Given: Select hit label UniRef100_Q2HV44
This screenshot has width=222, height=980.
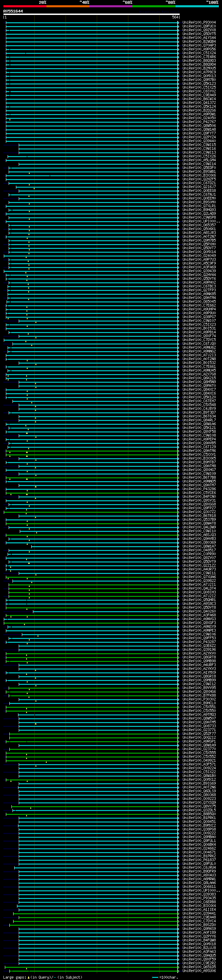Looking at the screenshot, I should [199, 275].
